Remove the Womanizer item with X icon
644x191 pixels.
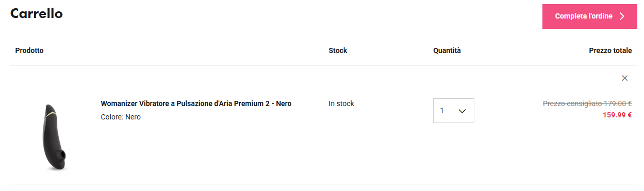625,78
